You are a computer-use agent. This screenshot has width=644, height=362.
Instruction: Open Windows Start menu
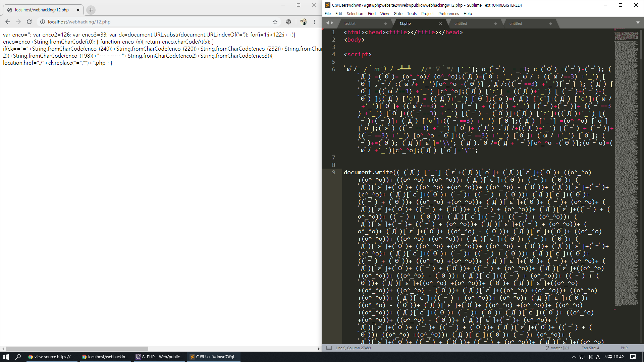tap(6, 357)
